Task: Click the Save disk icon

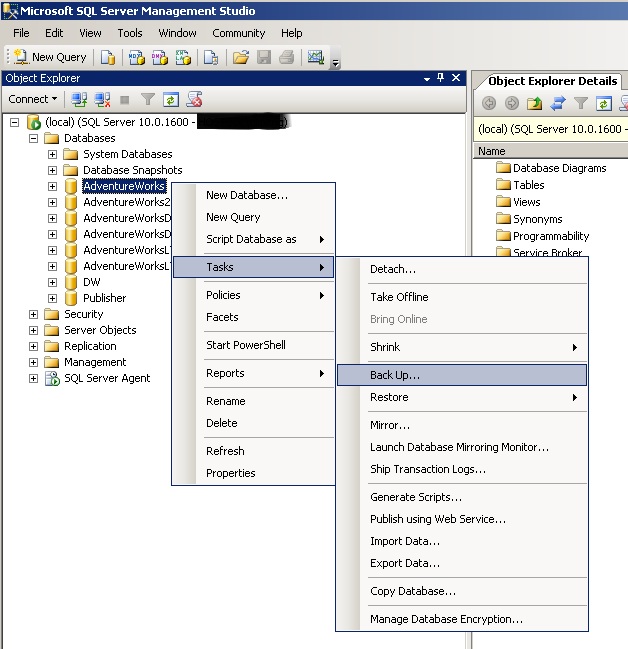Action: 264,57
